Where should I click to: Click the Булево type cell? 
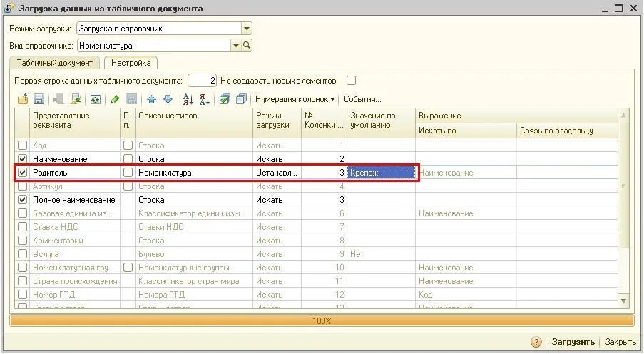(x=194, y=254)
